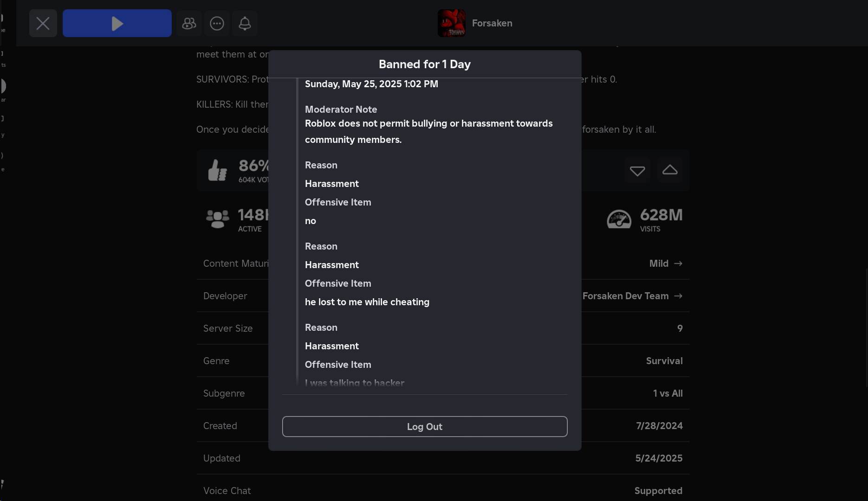Vote down with the downvote arrow
This screenshot has width=868, height=501.
637,171
